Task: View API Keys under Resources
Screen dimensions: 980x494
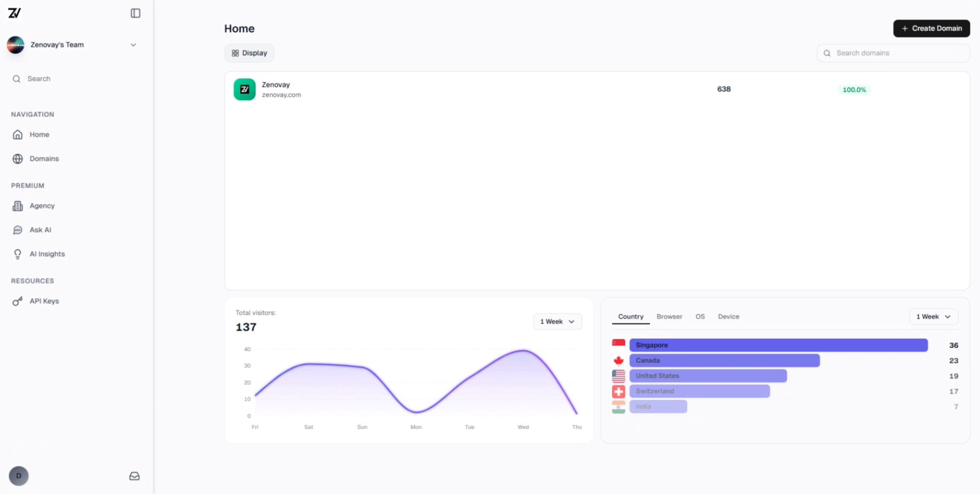Action: click(x=44, y=301)
